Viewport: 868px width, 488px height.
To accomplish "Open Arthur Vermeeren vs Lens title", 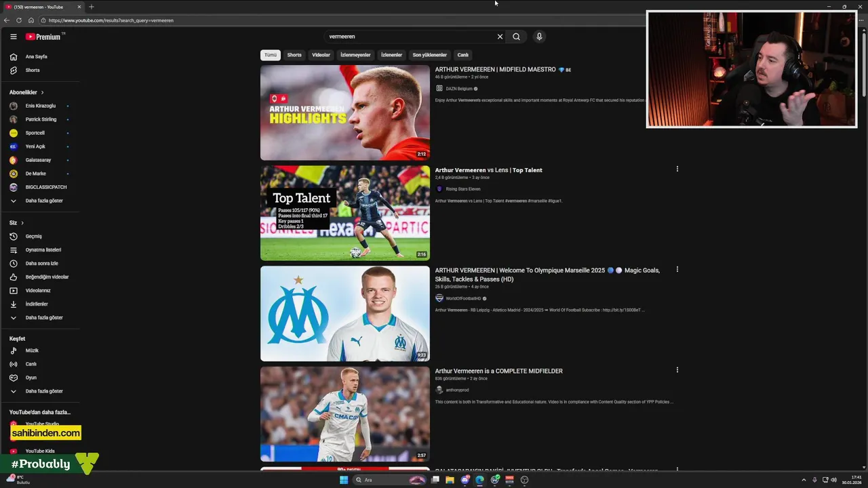I will tap(488, 170).
